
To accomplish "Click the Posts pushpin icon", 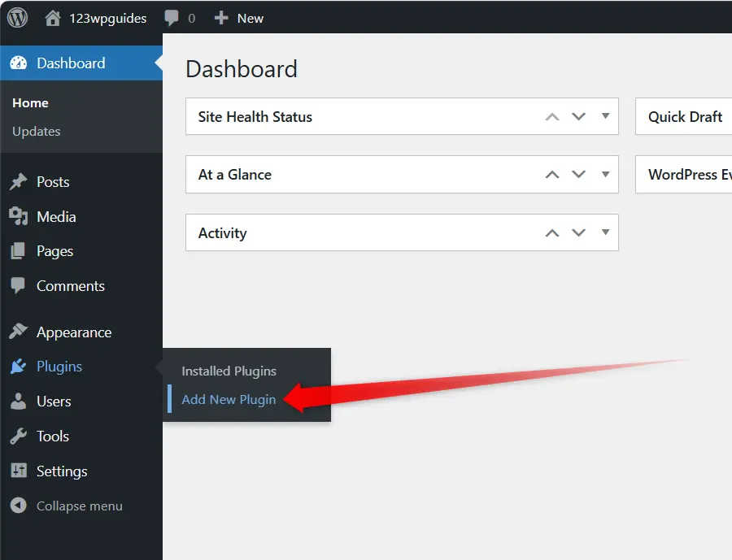I will [18, 182].
